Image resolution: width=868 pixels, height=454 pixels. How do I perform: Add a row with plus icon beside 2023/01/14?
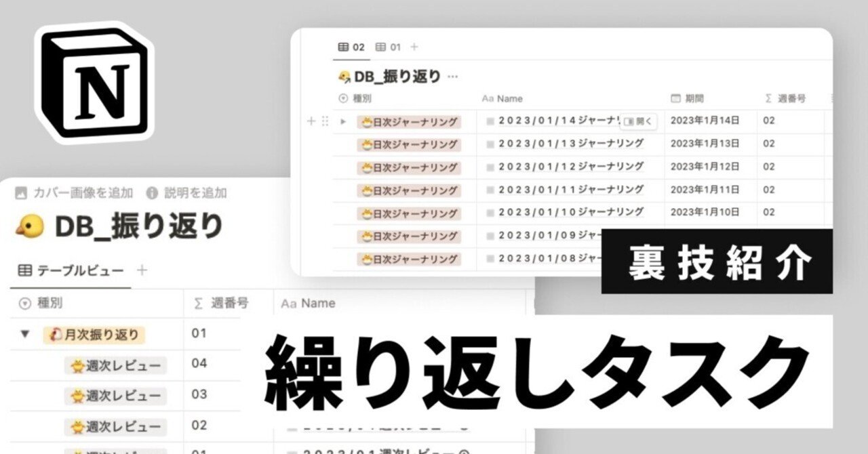coord(311,121)
